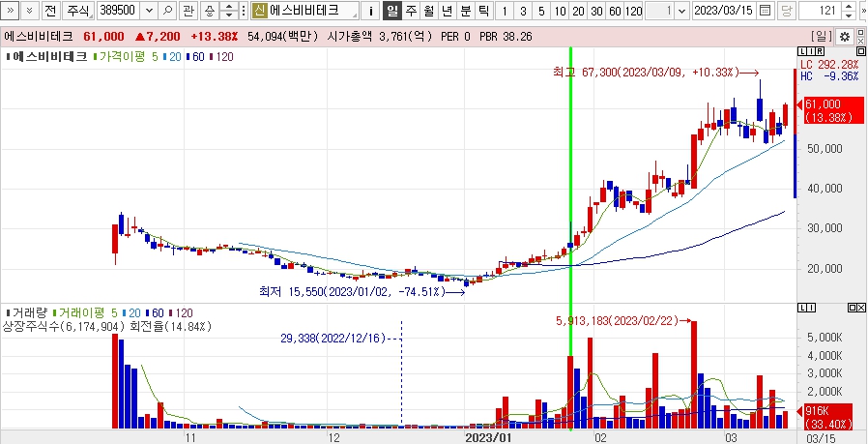Choose the 30 interval button
This screenshot has height=444, width=868.
[596, 10]
